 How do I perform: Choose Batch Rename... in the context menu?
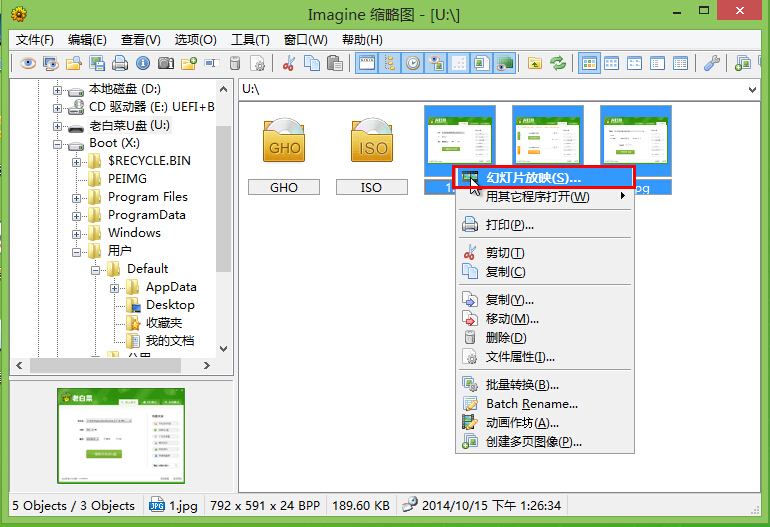pos(544,404)
